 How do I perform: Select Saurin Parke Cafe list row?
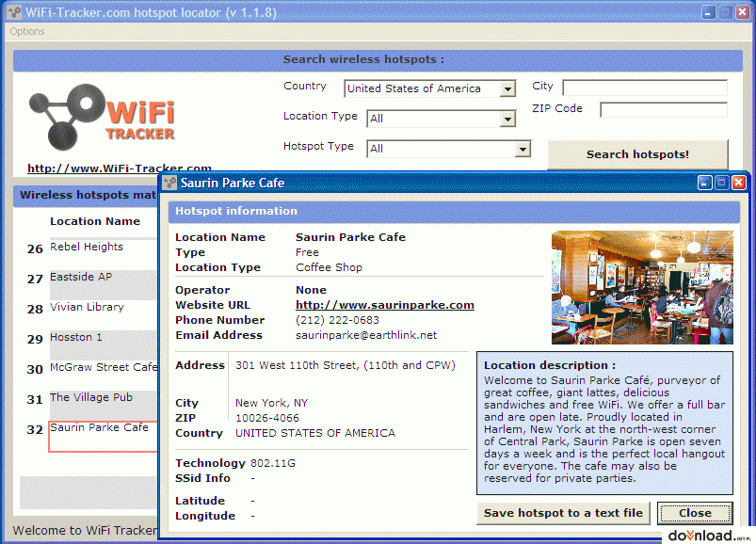tap(104, 436)
